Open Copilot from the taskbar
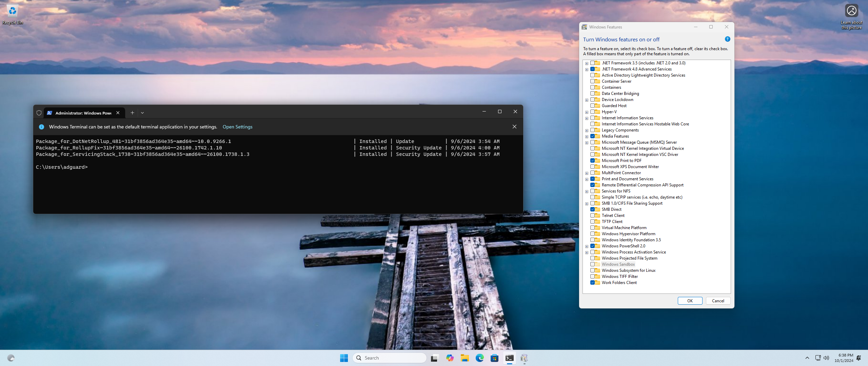868x366 pixels. pos(450,358)
